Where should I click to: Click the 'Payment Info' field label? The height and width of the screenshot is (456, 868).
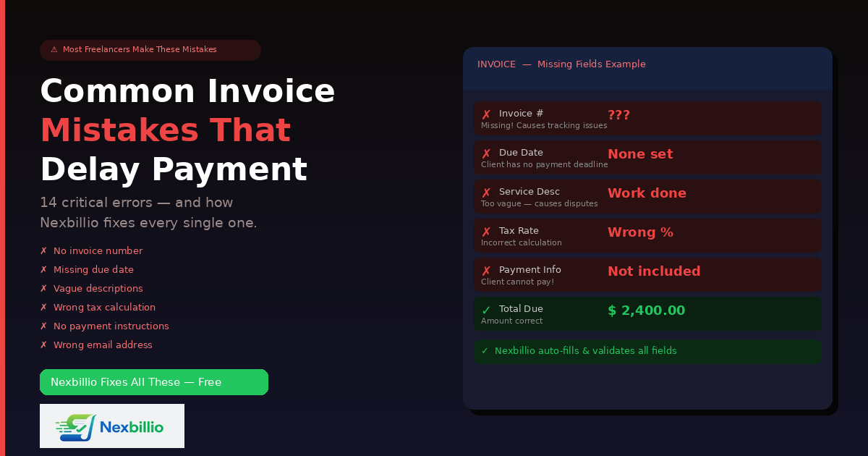530,270
